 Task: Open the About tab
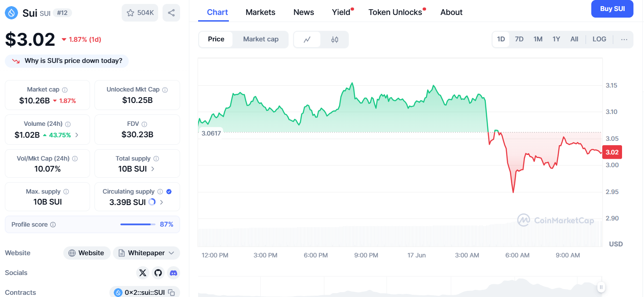tap(452, 12)
